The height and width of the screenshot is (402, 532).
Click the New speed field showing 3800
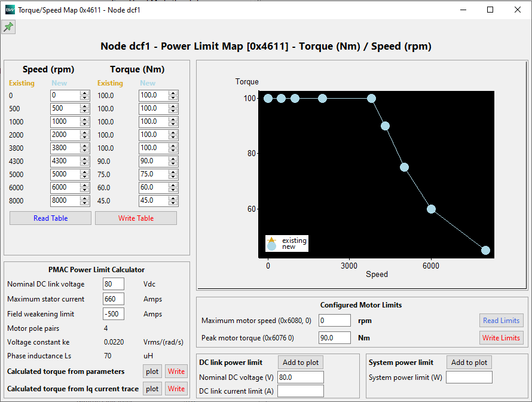tap(66, 148)
